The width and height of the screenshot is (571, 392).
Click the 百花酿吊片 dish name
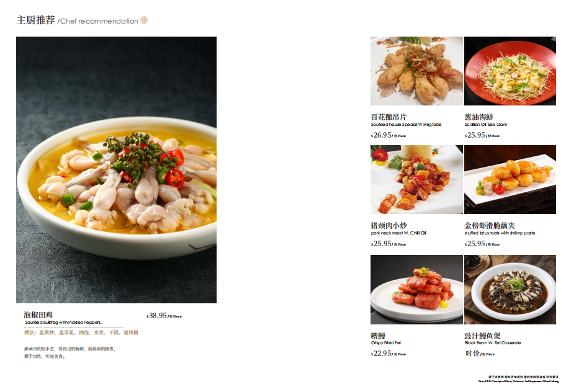point(389,117)
